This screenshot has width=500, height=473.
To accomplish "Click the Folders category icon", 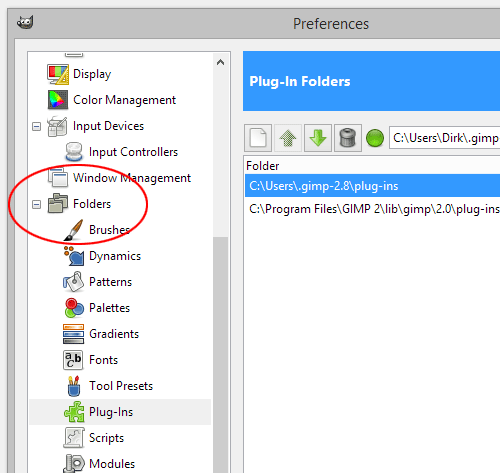I will click(58, 203).
